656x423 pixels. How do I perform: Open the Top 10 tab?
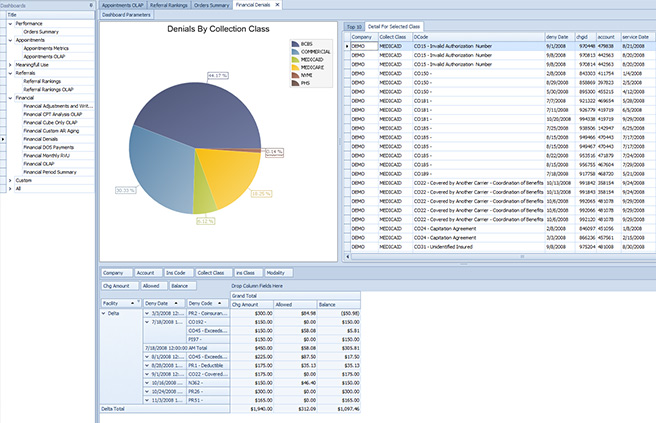[x=353, y=26]
